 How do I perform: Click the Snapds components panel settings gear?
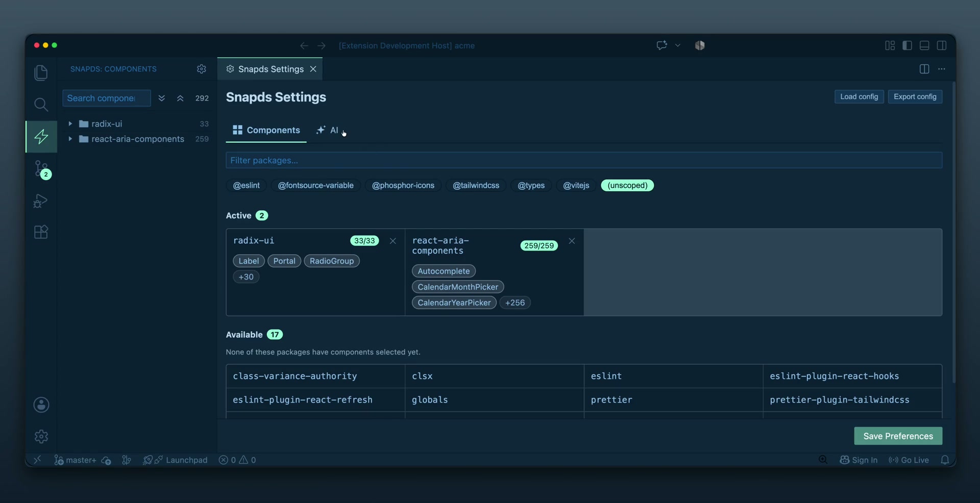[x=202, y=69]
